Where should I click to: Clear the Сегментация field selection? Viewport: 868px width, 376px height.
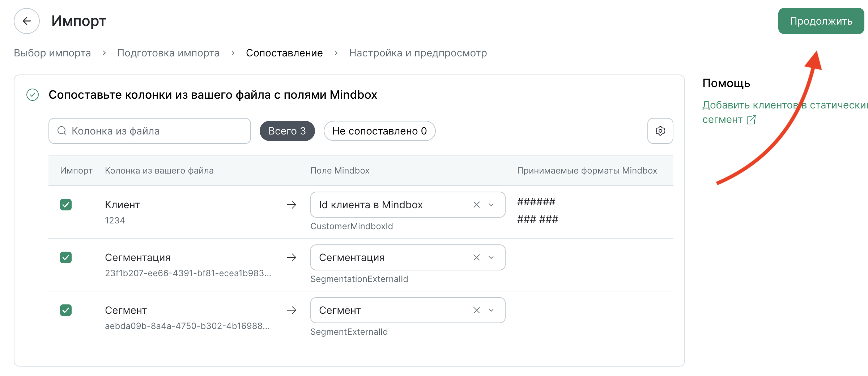pyautogui.click(x=477, y=257)
